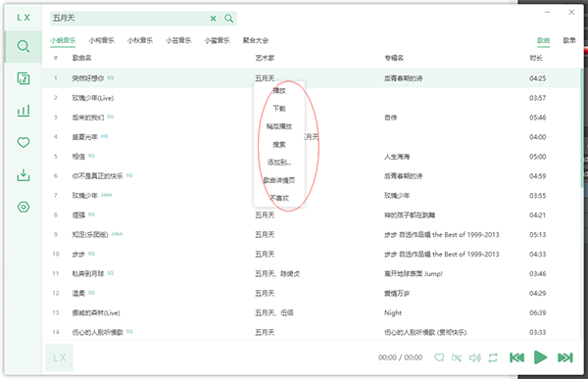Open the song list library sidebar icon
The height and width of the screenshot is (379, 588).
click(24, 78)
